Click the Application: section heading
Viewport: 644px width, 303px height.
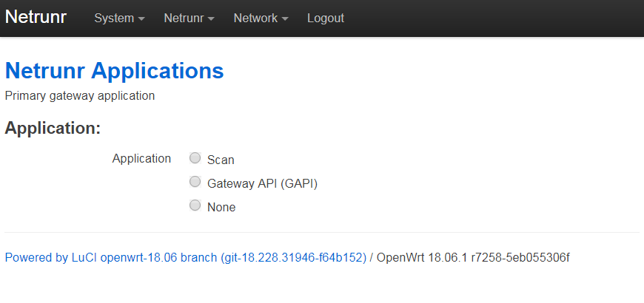click(x=53, y=129)
